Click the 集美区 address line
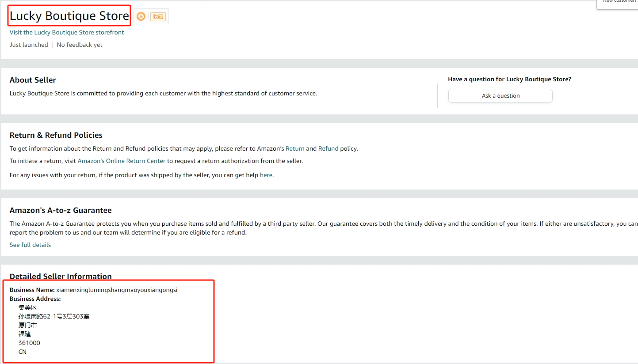Screen dimensions: 638x364 point(28,307)
